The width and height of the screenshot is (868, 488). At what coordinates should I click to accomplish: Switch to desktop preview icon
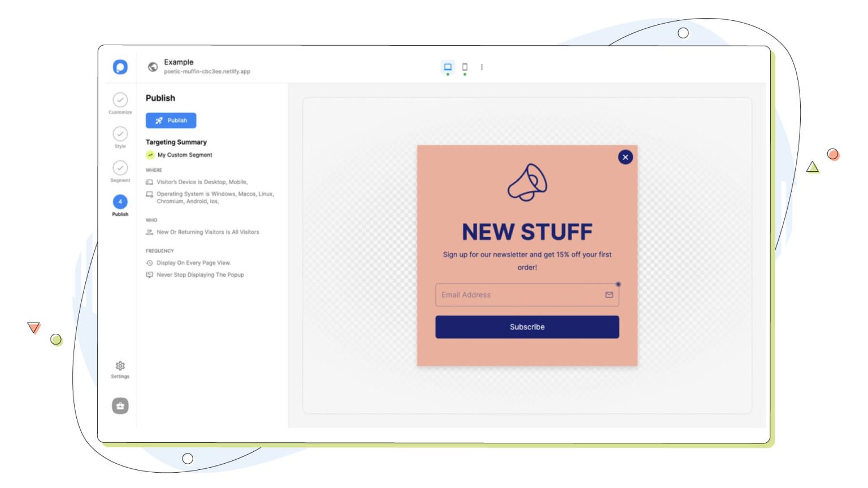pos(448,67)
